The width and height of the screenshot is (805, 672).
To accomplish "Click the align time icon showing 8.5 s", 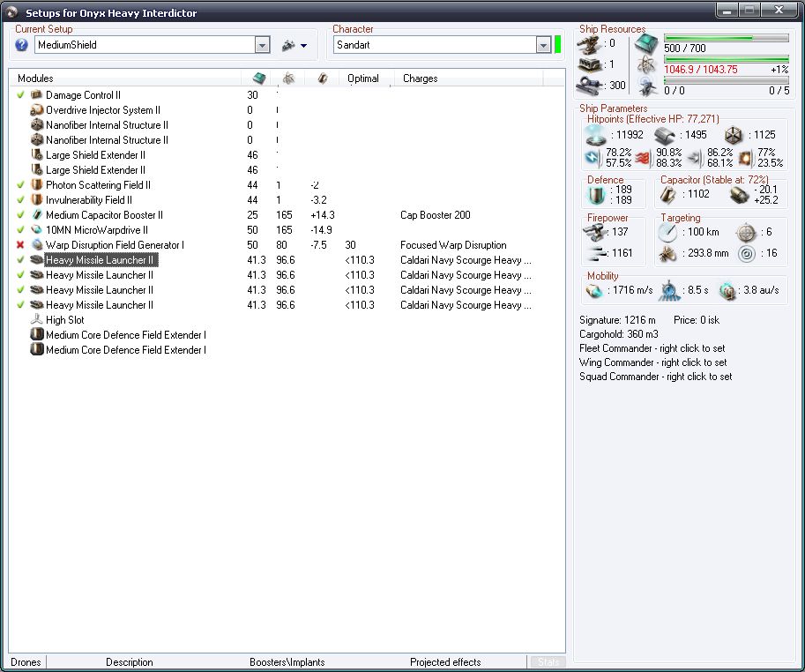I will pyautogui.click(x=669, y=290).
